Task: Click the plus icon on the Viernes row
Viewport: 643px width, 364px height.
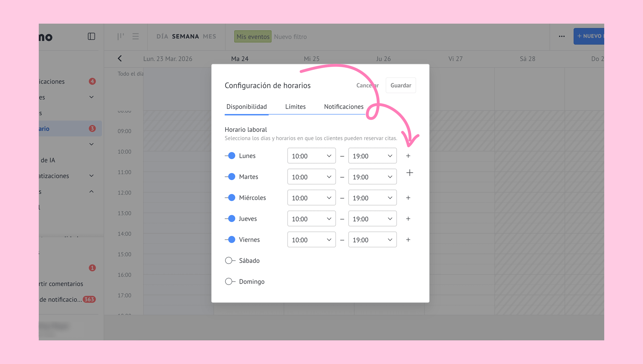Action: (x=408, y=240)
